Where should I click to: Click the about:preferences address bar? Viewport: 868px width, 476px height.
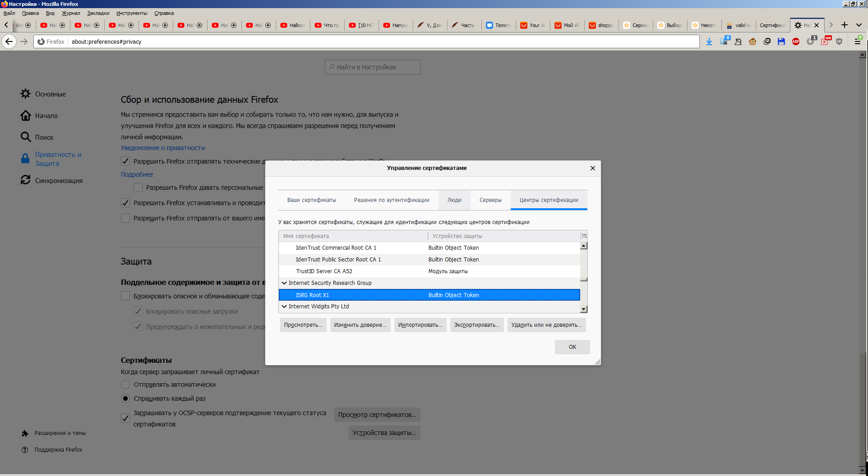click(383, 41)
